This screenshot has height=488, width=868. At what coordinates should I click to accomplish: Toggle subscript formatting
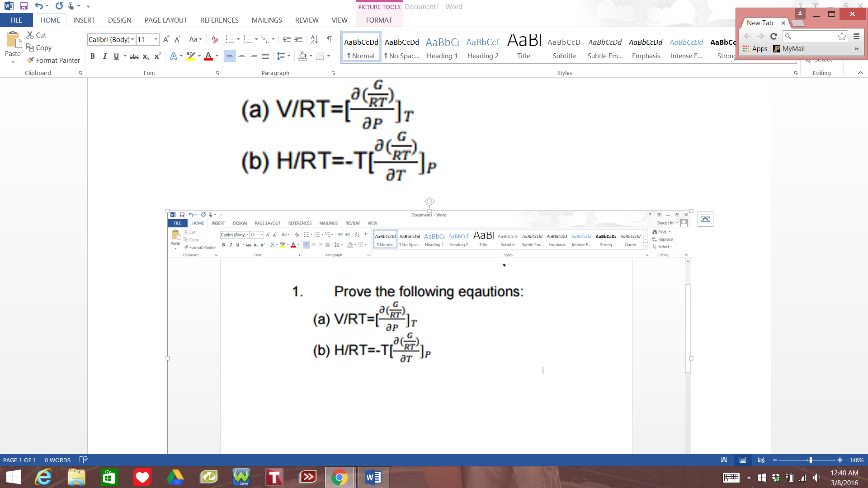pyautogui.click(x=145, y=56)
